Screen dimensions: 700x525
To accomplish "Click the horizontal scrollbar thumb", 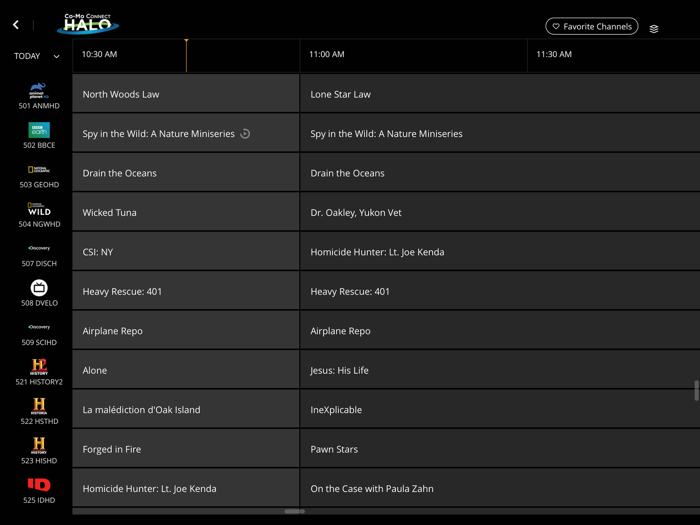I will click(x=295, y=511).
